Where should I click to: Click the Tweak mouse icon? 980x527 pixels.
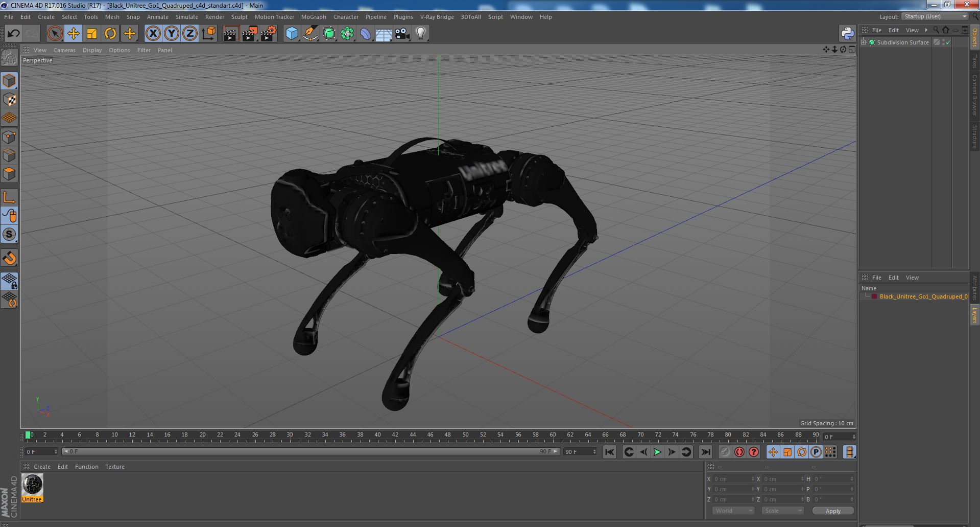9,216
